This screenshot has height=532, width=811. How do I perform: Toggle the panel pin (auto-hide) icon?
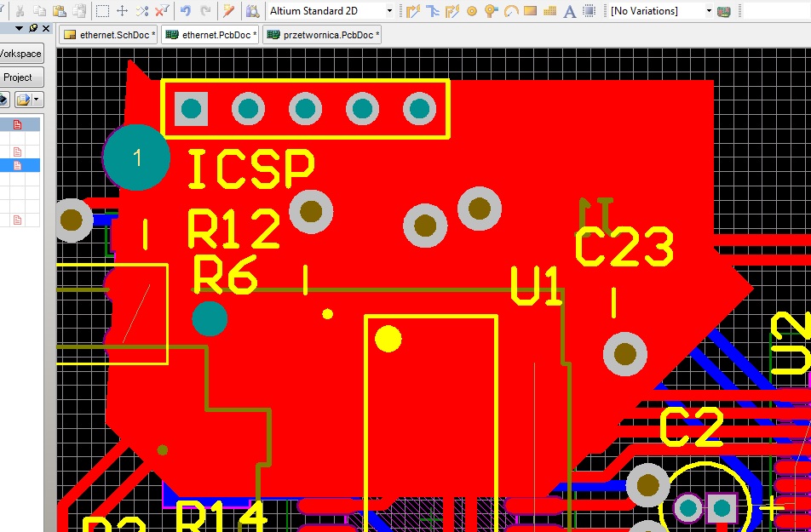(33, 28)
